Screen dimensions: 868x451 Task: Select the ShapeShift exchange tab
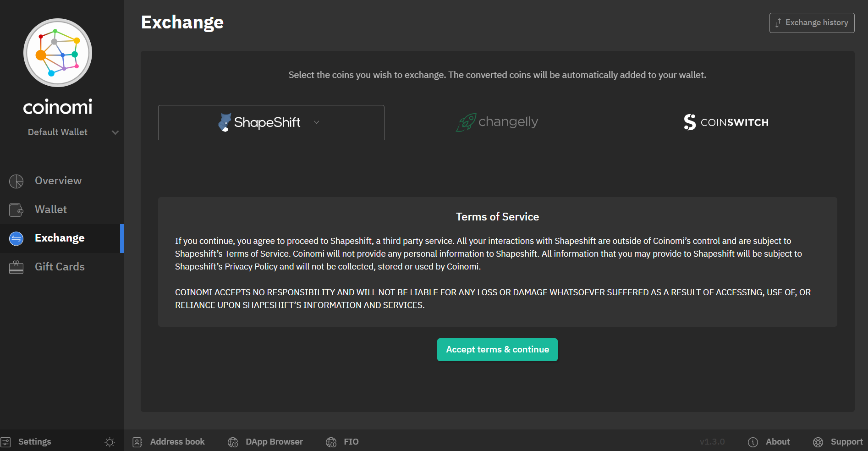pos(259,122)
